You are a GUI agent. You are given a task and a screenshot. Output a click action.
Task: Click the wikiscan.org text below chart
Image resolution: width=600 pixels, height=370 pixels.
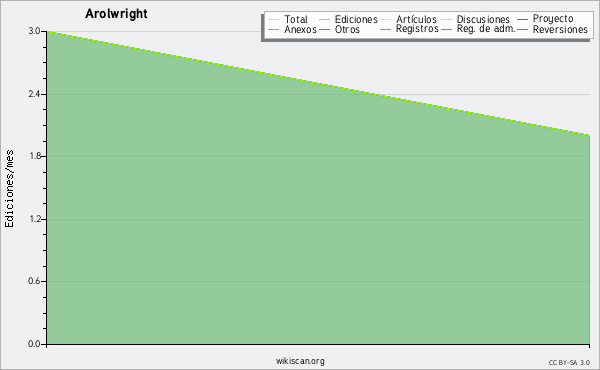tap(300, 361)
